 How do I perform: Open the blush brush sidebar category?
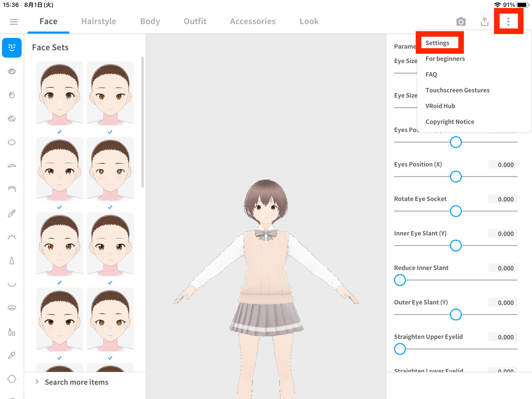(12, 355)
